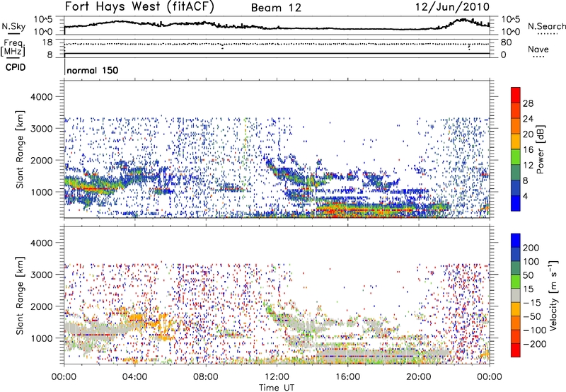This screenshot has height=392, width=566.
Task: Click the dotted Nave trace in frequency panel
Action: pyautogui.click(x=277, y=44)
